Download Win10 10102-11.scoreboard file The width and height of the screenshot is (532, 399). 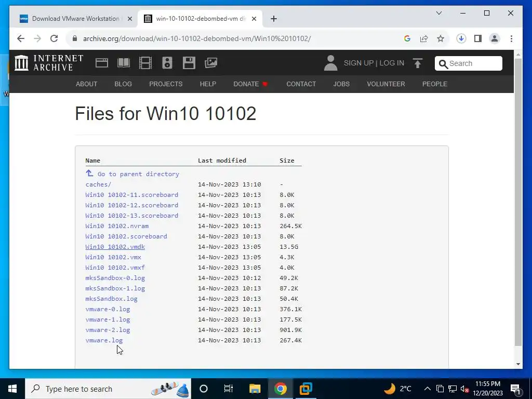tap(131, 195)
